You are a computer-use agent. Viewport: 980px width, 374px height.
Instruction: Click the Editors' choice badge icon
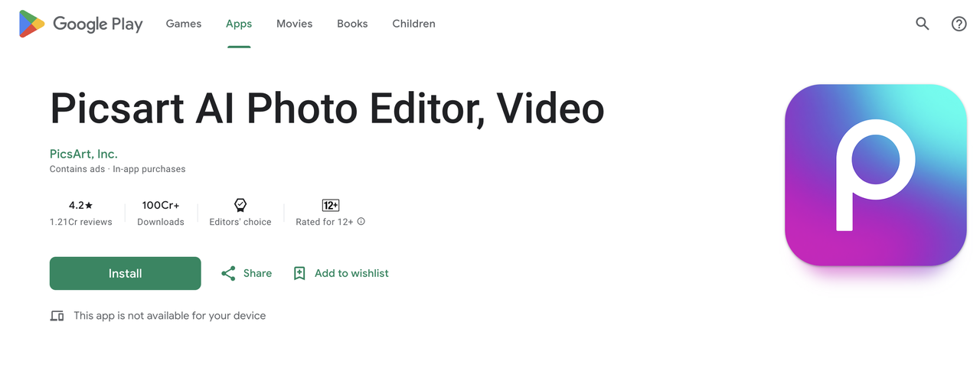tap(240, 205)
